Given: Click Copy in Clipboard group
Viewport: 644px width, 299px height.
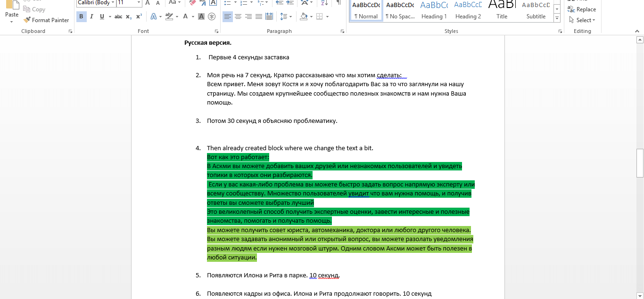Looking at the screenshot, I should pos(34,9).
